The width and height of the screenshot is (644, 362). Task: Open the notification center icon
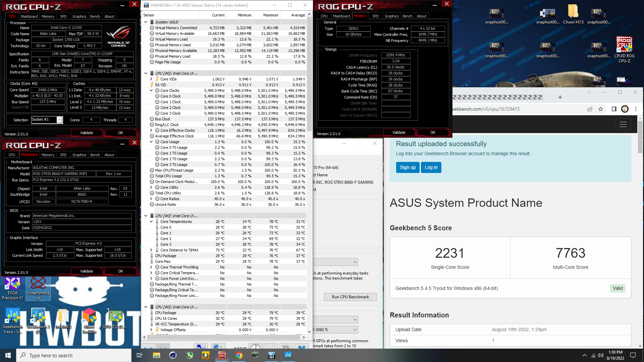[633, 355]
